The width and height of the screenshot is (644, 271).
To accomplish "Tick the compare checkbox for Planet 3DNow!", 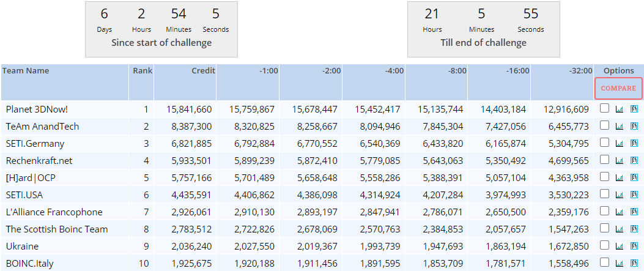I will [x=604, y=109].
